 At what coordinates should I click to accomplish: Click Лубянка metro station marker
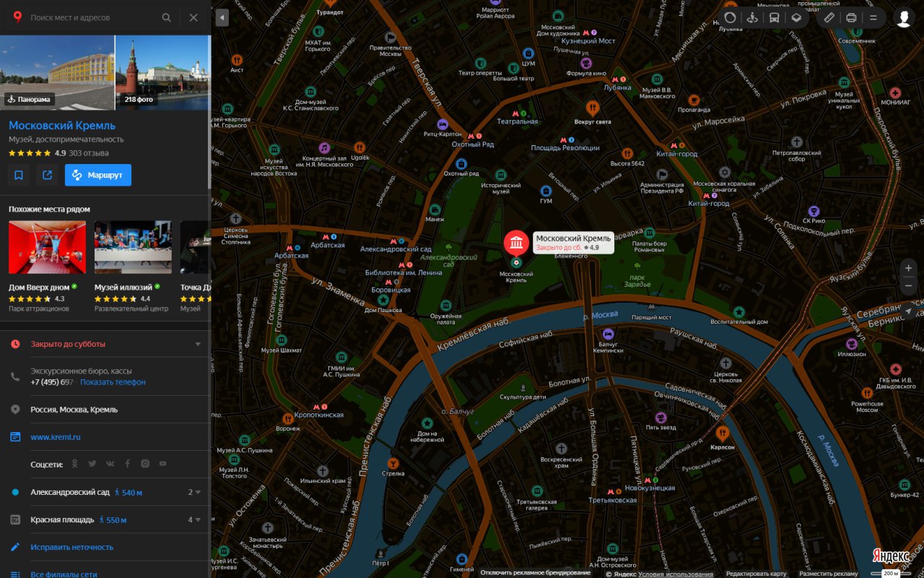coord(619,79)
